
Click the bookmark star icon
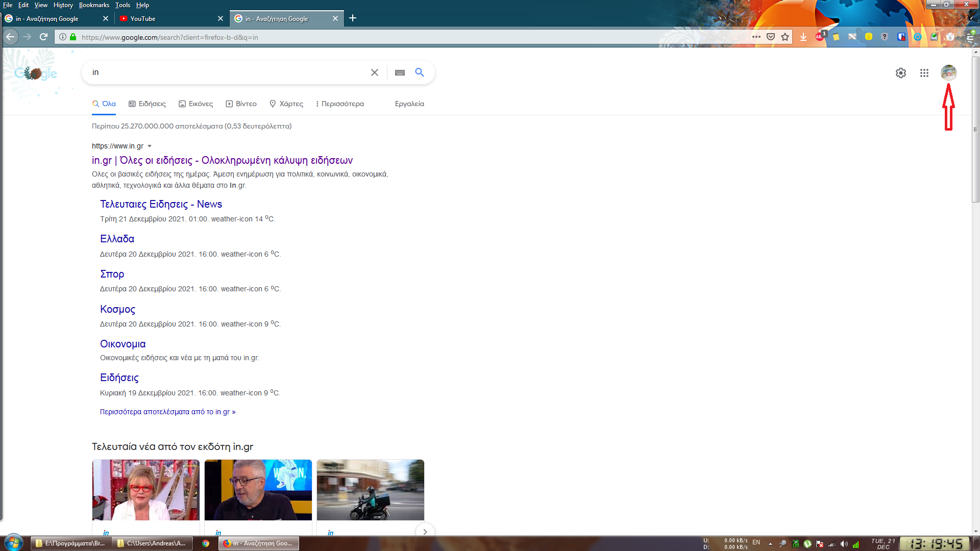point(785,37)
